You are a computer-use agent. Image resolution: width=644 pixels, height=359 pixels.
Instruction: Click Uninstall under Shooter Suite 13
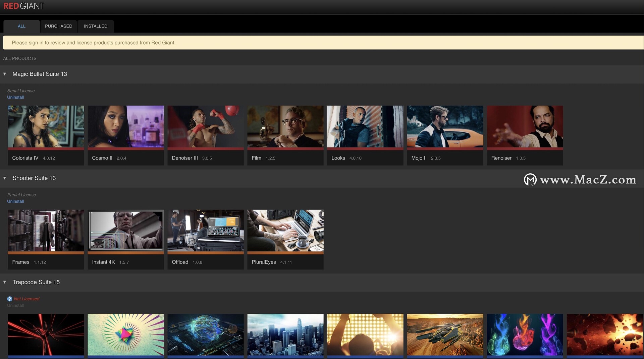(15, 201)
